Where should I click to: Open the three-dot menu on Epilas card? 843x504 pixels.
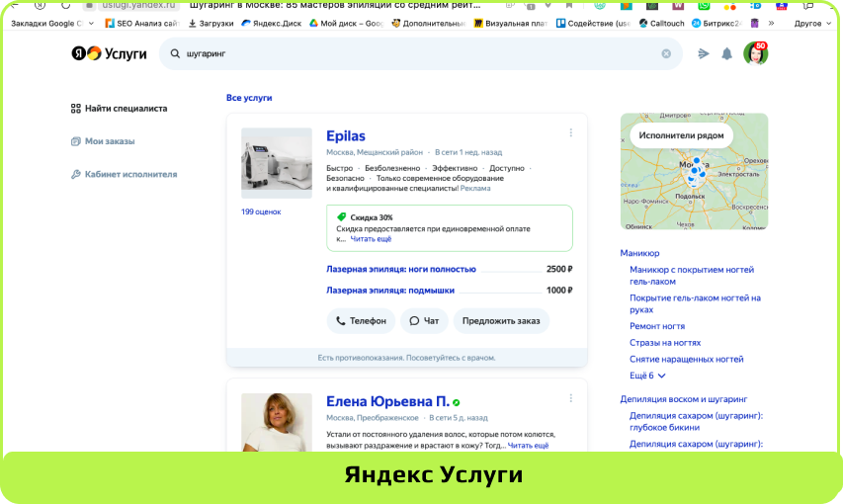pos(571,132)
